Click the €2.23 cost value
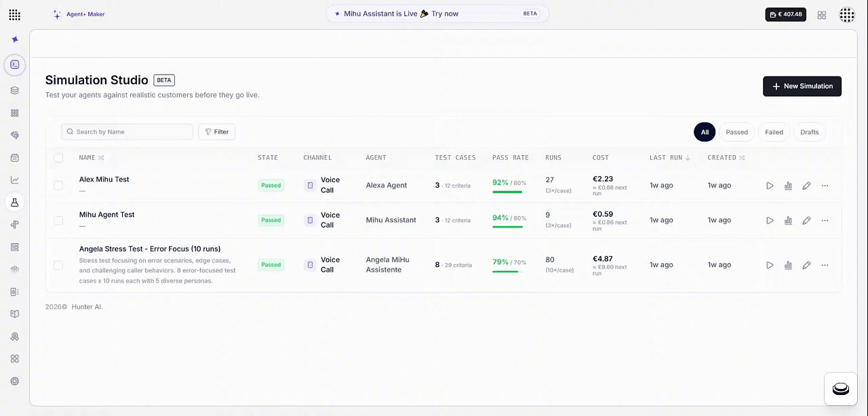Screen dimensions: 868x416 (x=602, y=179)
